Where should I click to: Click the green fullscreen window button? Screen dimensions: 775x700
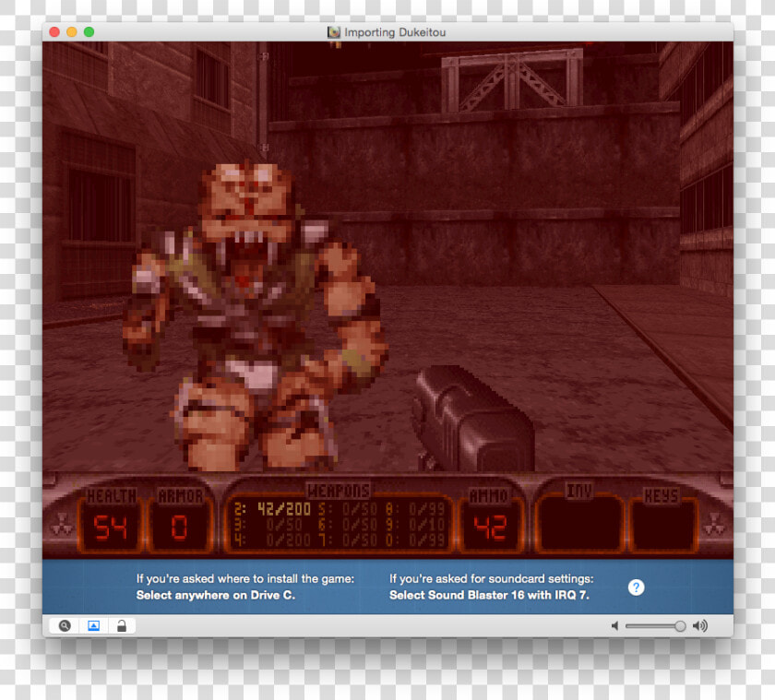click(x=89, y=32)
